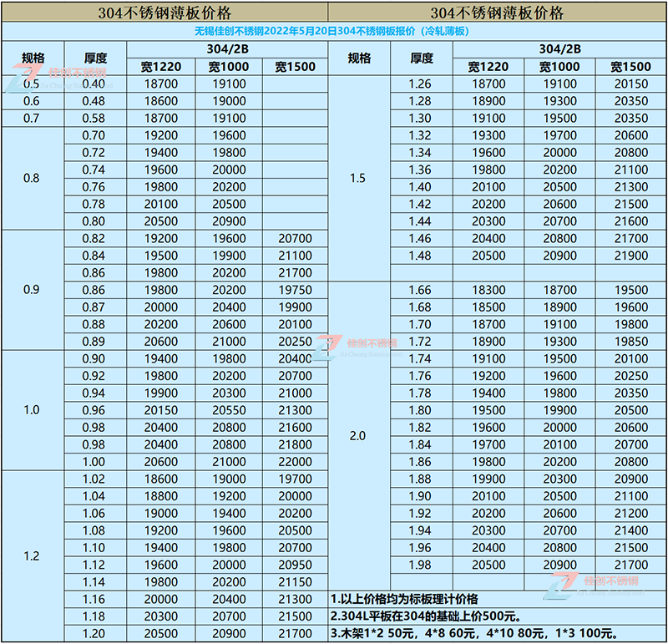
Task: Click 宽1000 price 20900 in 0.80 row
Action: point(229,221)
